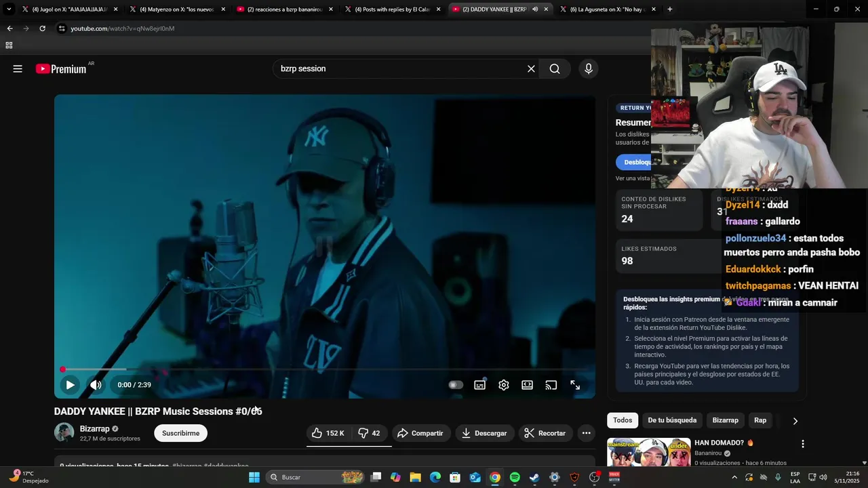Open the taskbar volume control
868x488 pixels.
[x=823, y=477]
